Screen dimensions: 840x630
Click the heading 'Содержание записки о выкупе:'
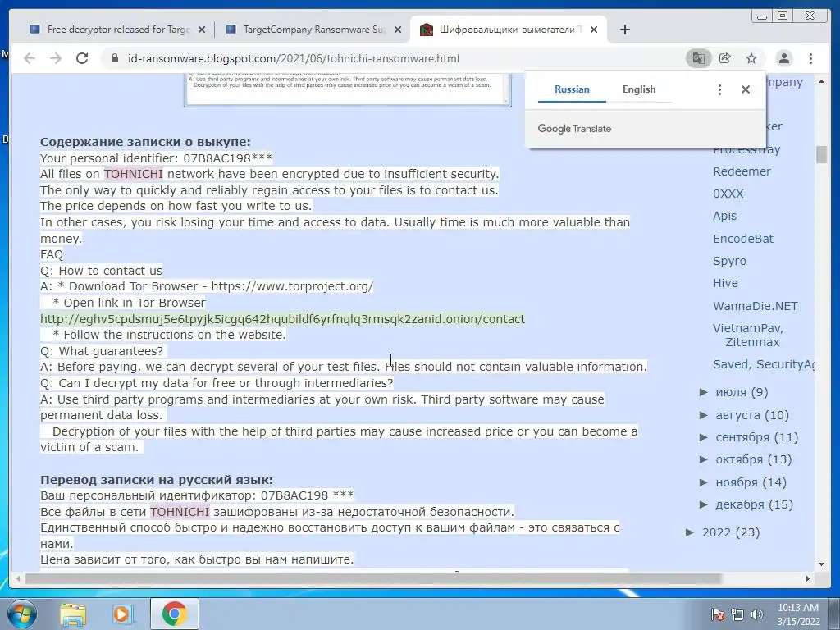(x=145, y=142)
